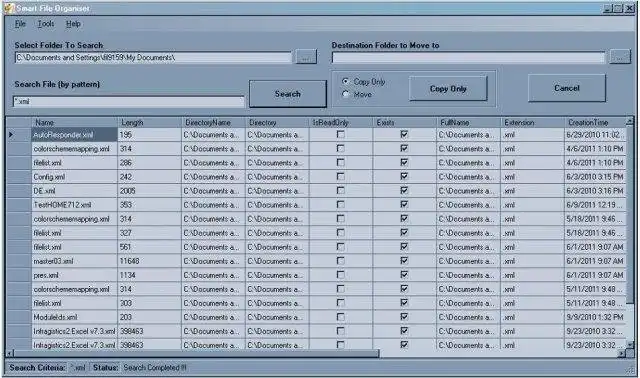The image size is (640, 378).
Task: Open the Tools menu
Action: click(46, 24)
